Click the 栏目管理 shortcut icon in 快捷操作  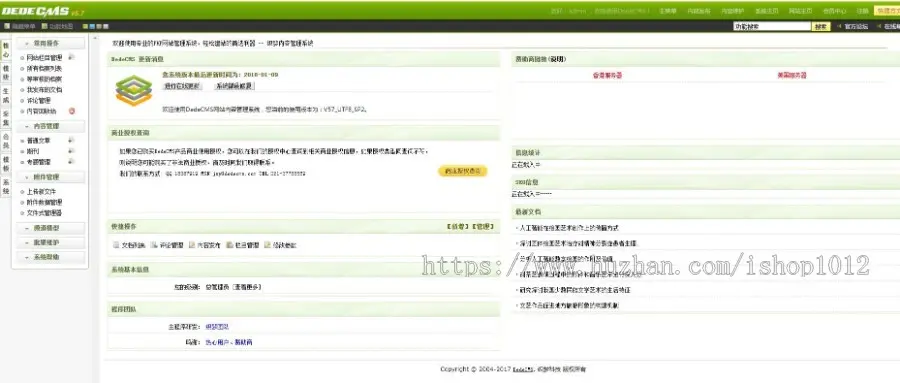tap(230, 245)
